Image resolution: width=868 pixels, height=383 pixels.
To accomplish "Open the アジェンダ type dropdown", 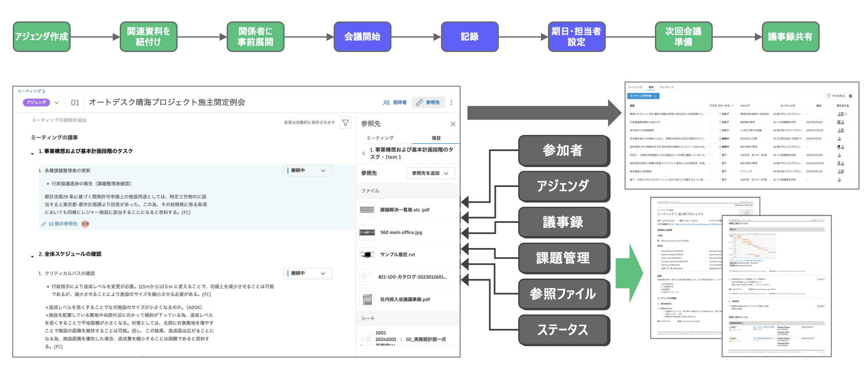I will (57, 102).
